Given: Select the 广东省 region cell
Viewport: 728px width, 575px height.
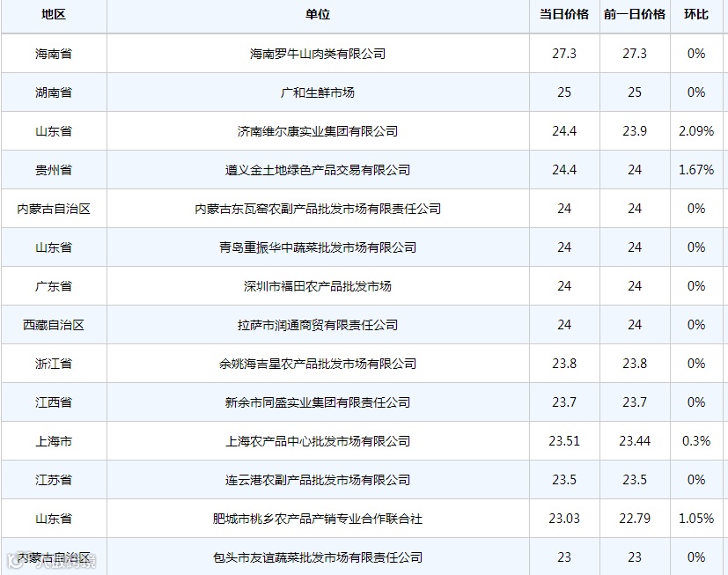Looking at the screenshot, I should pyautogui.click(x=54, y=286).
